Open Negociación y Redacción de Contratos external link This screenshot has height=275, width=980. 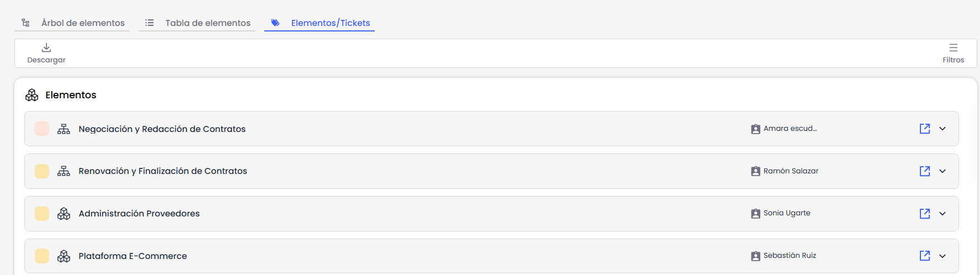(x=925, y=129)
